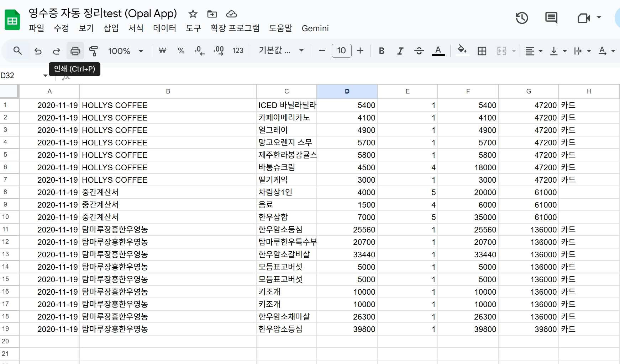Check the cloud save status icon
This screenshot has height=364, width=620.
coord(232,14)
